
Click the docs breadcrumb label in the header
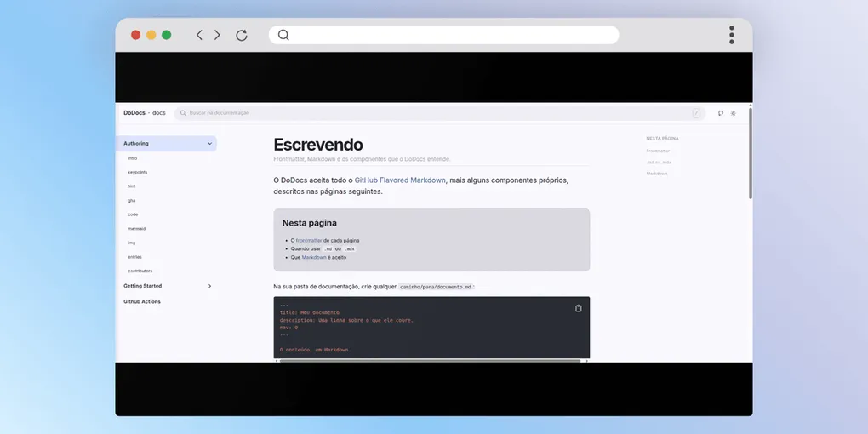click(159, 113)
